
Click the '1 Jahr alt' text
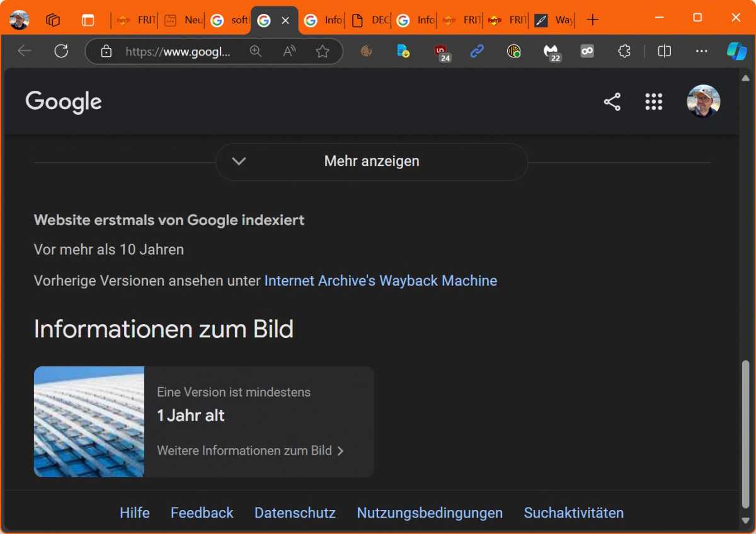pos(191,415)
